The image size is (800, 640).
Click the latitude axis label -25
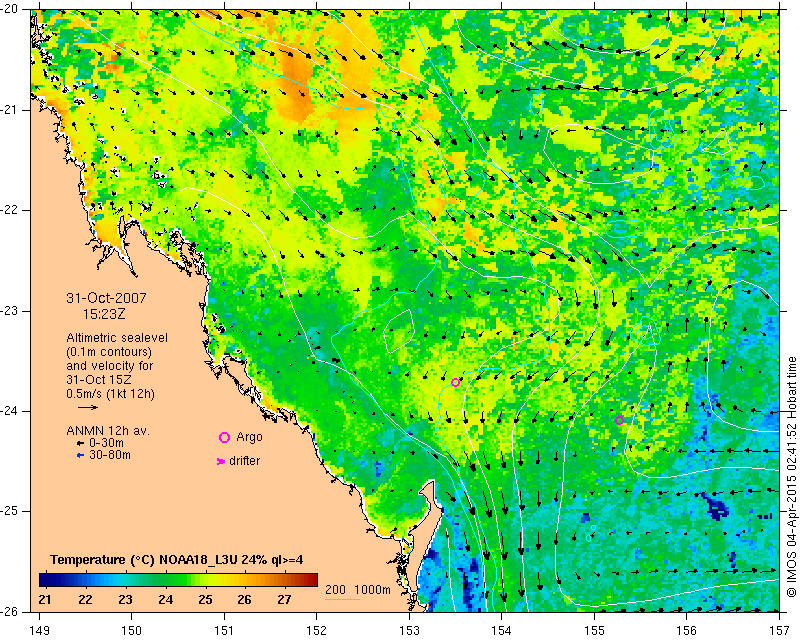10,512
